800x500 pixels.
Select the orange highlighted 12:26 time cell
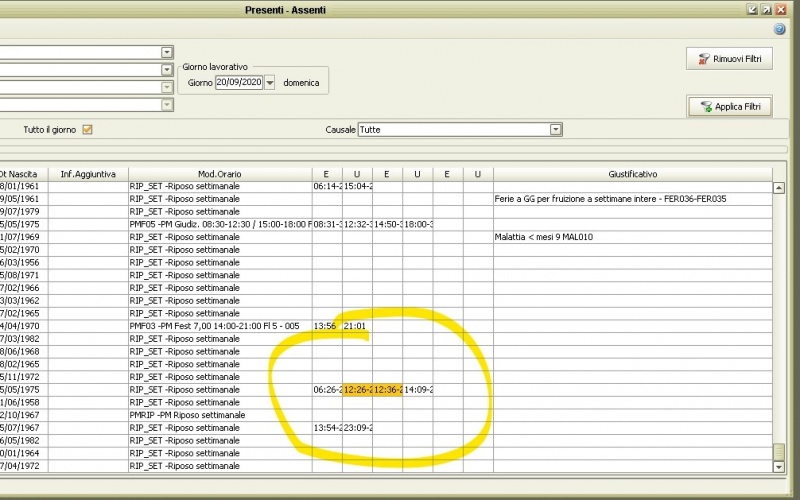point(357,389)
